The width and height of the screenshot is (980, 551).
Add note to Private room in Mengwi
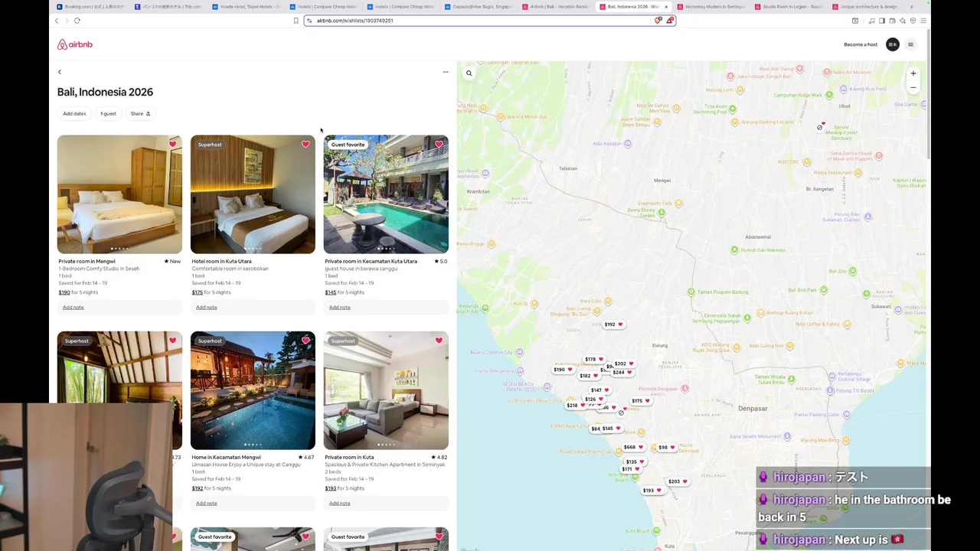click(73, 307)
